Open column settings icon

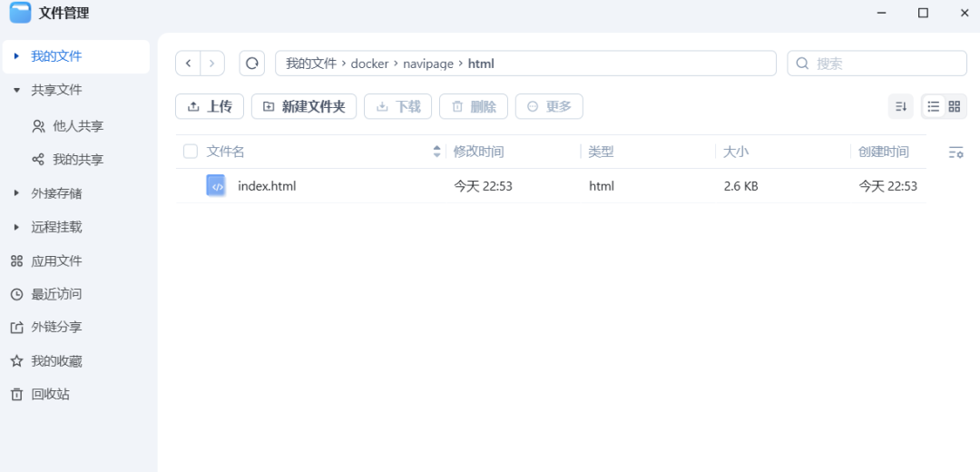[955, 152]
